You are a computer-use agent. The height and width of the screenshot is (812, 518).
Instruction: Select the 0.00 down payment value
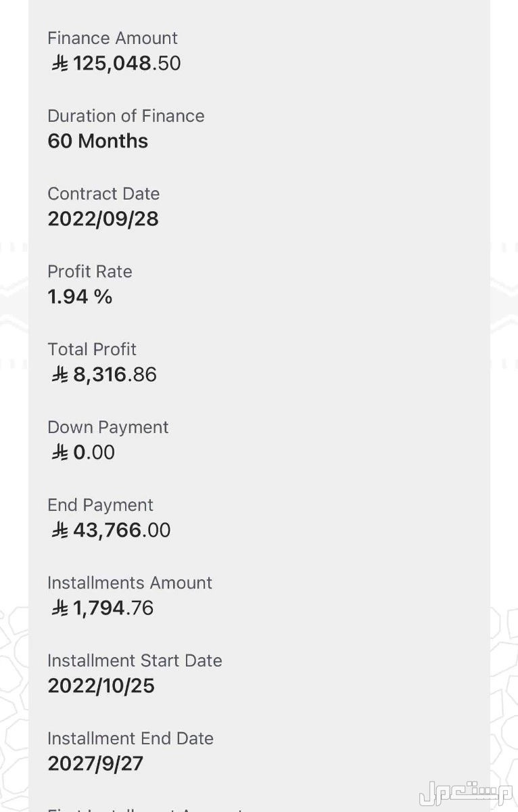tap(94, 453)
